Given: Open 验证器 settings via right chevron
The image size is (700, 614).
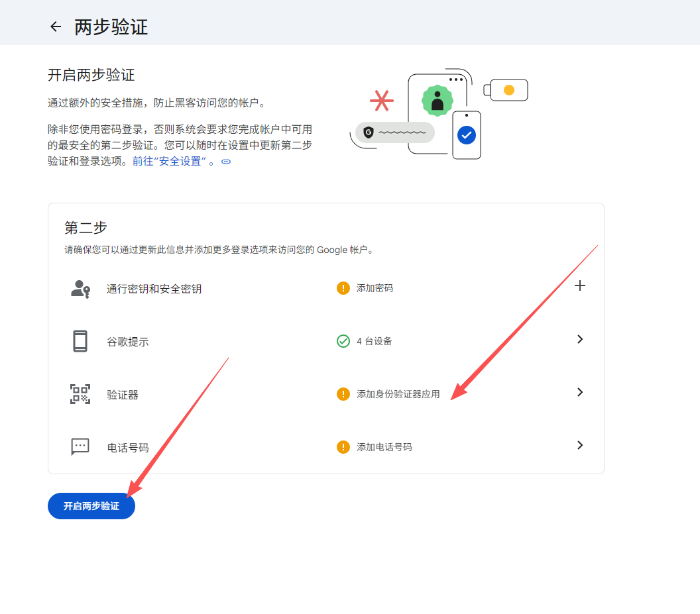Looking at the screenshot, I should tap(580, 392).
